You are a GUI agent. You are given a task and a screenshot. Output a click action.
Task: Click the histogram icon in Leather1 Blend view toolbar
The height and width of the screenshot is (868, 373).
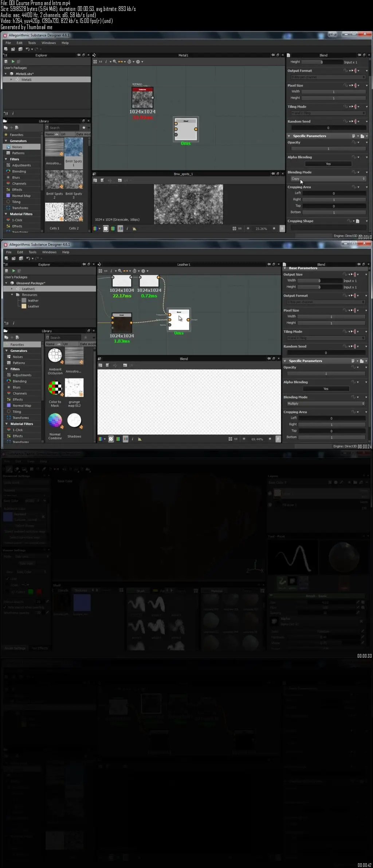tap(140, 439)
